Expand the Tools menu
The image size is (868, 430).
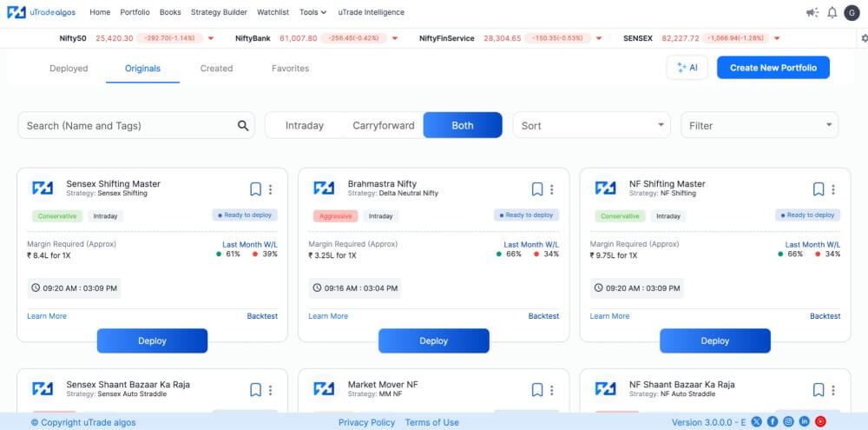click(312, 12)
